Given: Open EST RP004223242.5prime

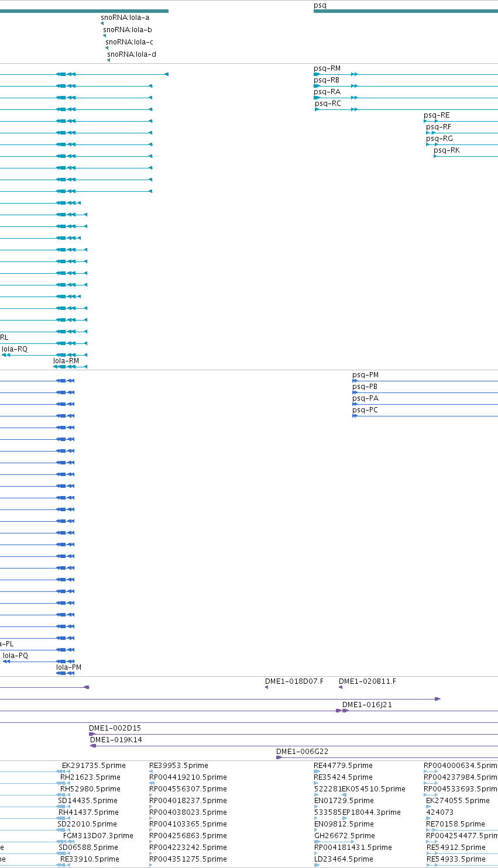Looking at the screenshot, I should [x=188, y=848].
